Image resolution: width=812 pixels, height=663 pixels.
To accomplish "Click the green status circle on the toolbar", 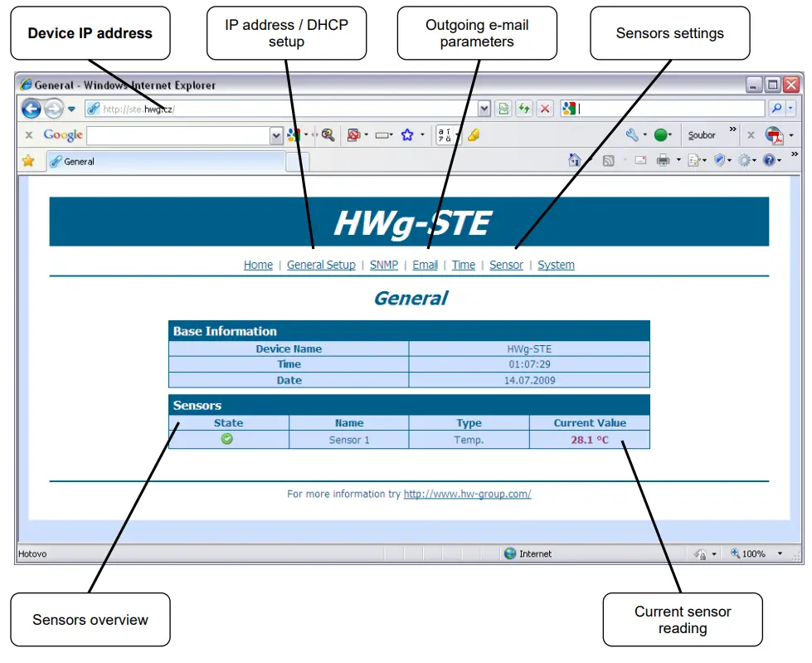I will pos(660,134).
